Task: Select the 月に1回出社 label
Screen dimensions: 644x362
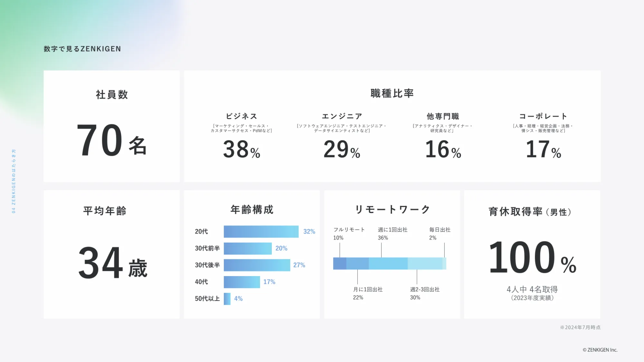Action: coord(368,290)
